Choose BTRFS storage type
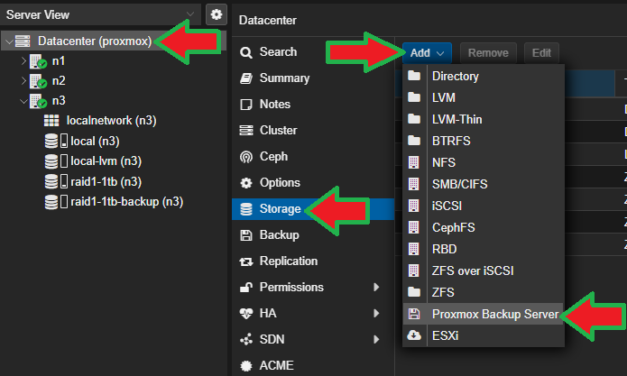This screenshot has height=376, width=627. [483, 141]
